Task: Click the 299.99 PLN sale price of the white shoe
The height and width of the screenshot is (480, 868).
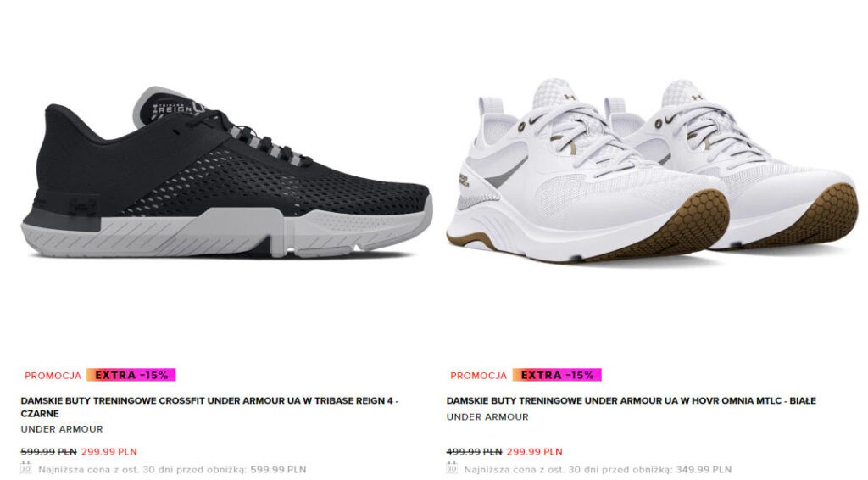Action: tap(534, 452)
